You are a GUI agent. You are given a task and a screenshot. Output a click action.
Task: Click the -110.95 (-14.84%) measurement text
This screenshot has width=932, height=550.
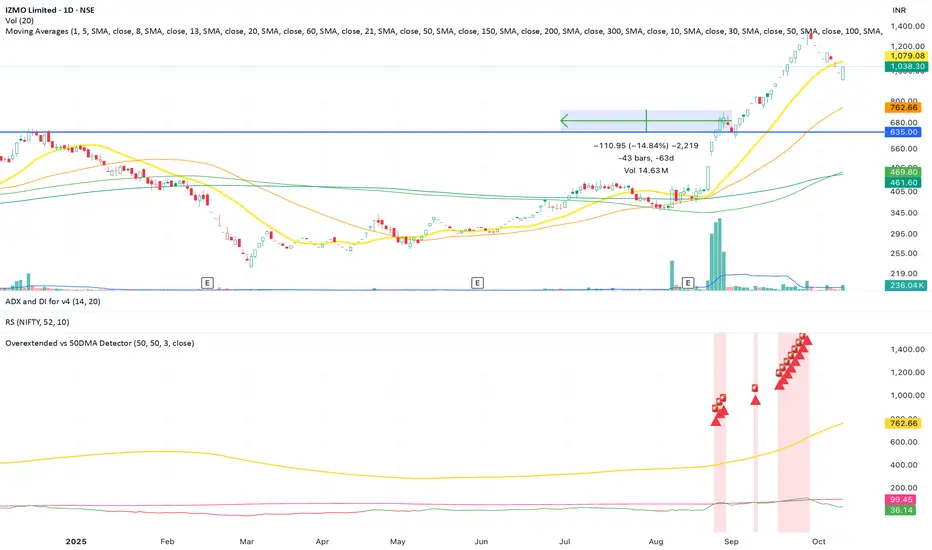(646, 146)
